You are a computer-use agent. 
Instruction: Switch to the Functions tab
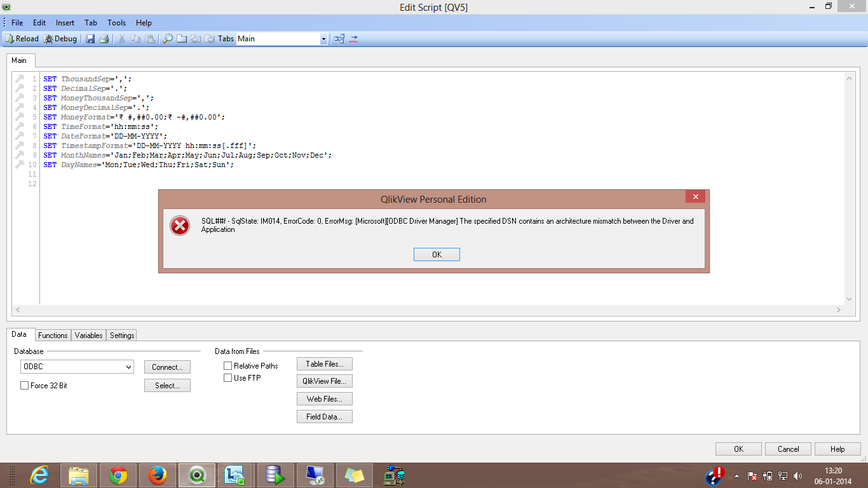pos(53,335)
